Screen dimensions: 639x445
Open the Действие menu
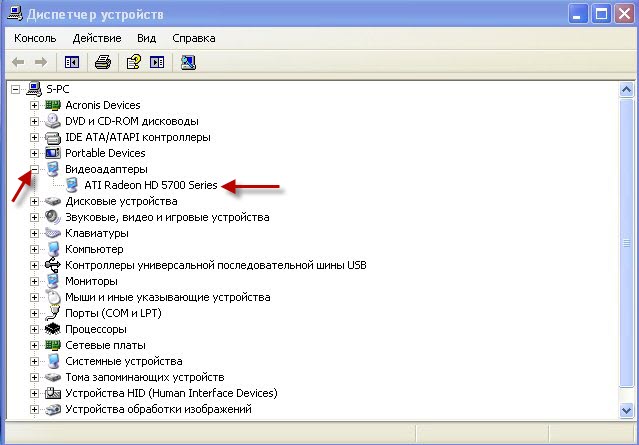click(x=97, y=38)
